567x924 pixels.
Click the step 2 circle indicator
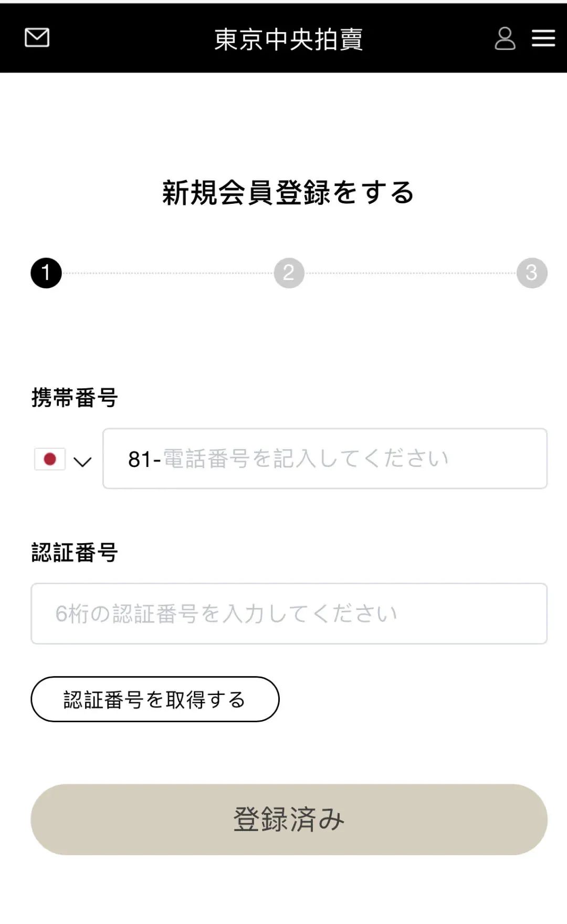(289, 273)
